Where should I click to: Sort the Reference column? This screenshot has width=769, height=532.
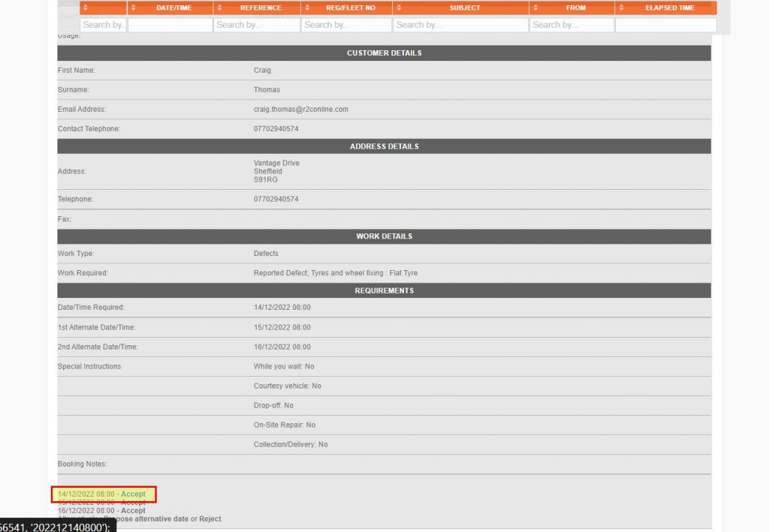click(x=219, y=8)
